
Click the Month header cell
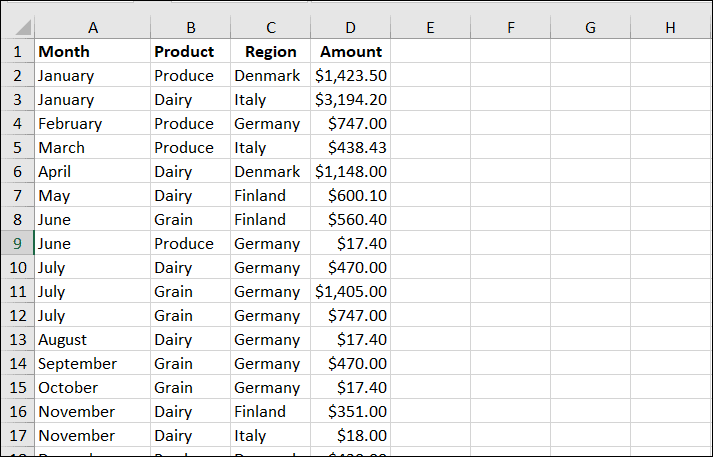[x=93, y=51]
